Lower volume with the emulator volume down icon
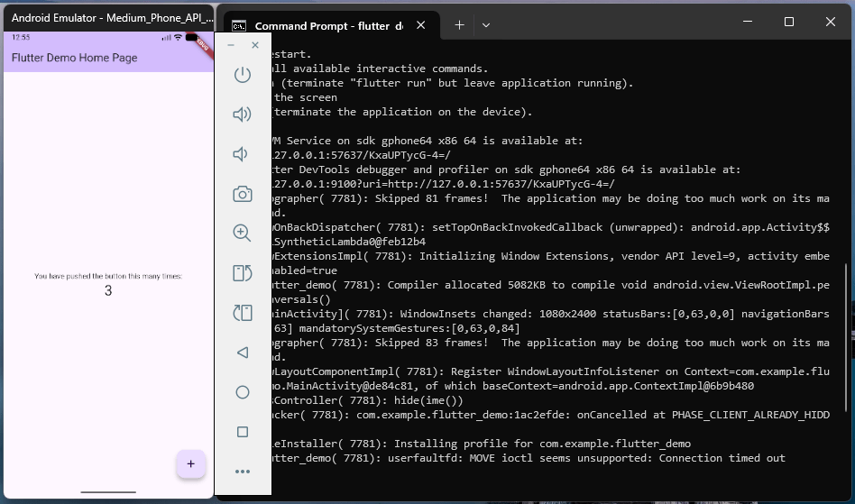This screenshot has height=504, width=855. [241, 154]
